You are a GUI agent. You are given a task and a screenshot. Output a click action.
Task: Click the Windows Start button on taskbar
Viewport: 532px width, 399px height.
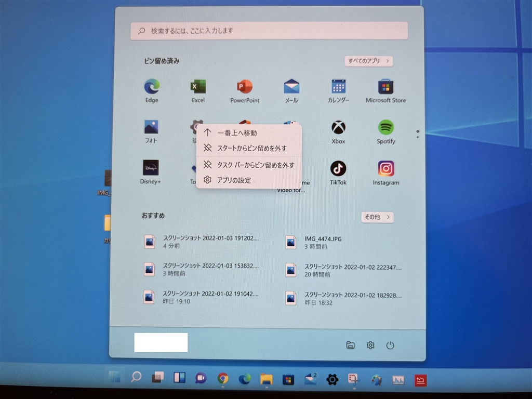pos(114,376)
